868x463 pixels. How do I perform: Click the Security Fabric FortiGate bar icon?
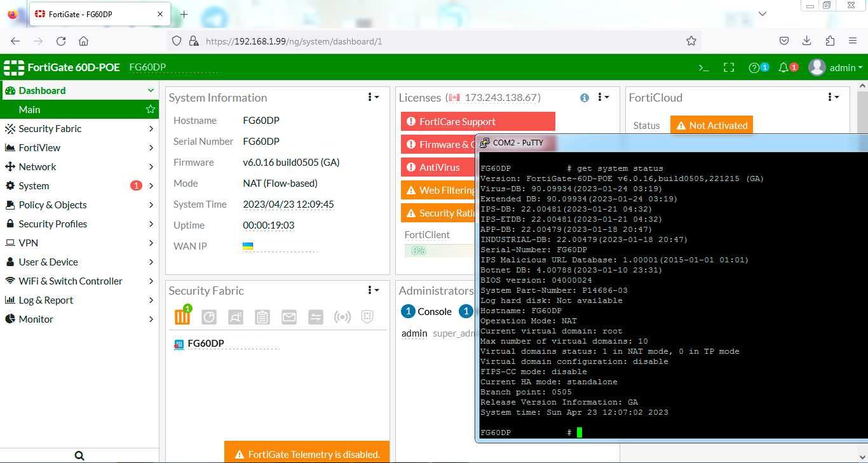pyautogui.click(x=182, y=316)
